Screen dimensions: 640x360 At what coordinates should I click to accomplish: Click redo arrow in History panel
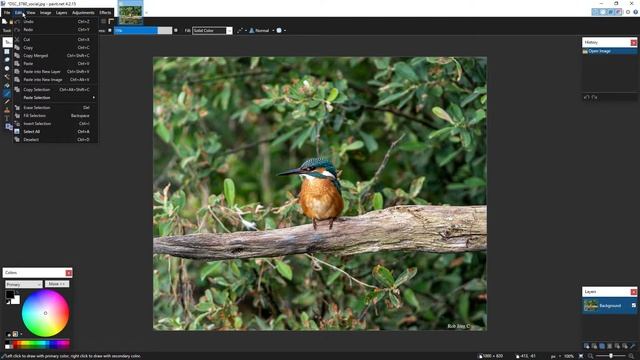pos(595,97)
